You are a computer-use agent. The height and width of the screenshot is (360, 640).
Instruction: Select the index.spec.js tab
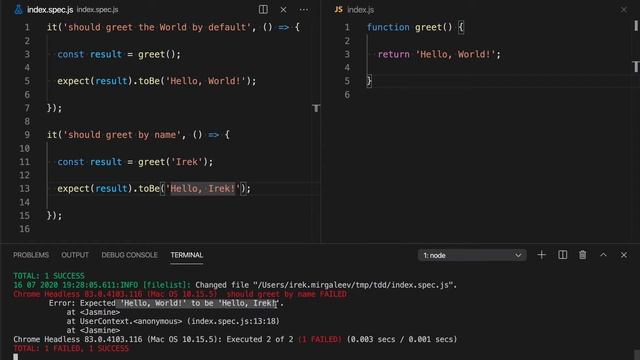tap(50, 9)
